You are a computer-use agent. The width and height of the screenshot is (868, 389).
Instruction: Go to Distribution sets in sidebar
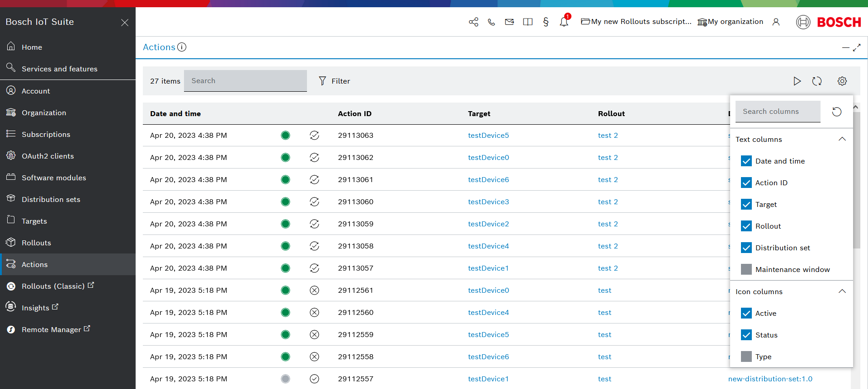point(51,199)
